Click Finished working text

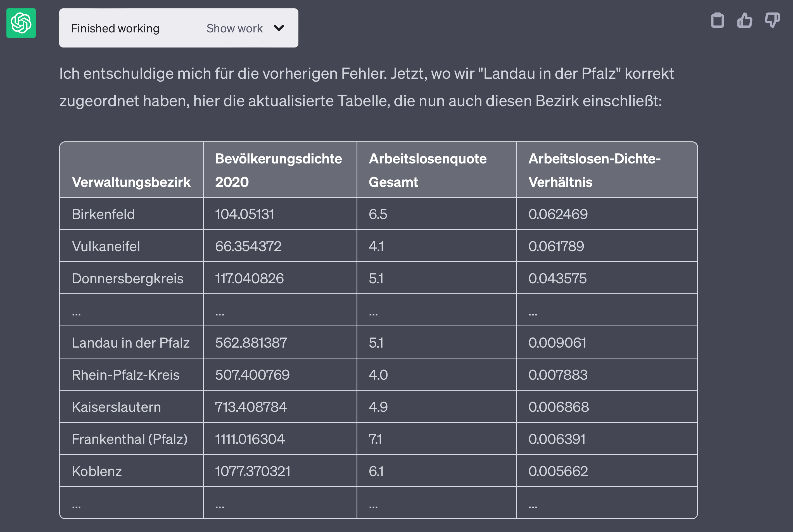(115, 28)
